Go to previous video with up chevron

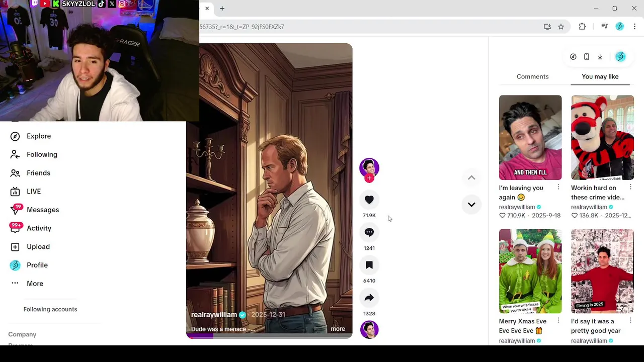[471, 177]
